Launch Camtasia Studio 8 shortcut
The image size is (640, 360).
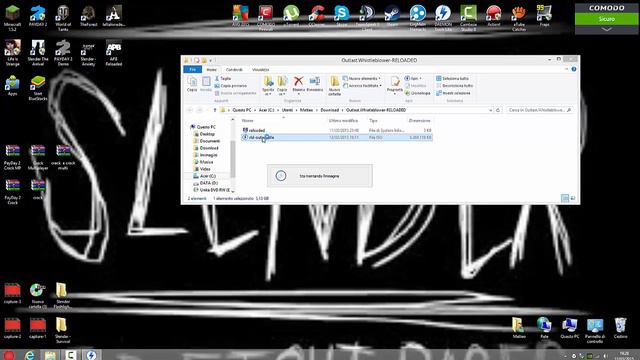(468, 18)
